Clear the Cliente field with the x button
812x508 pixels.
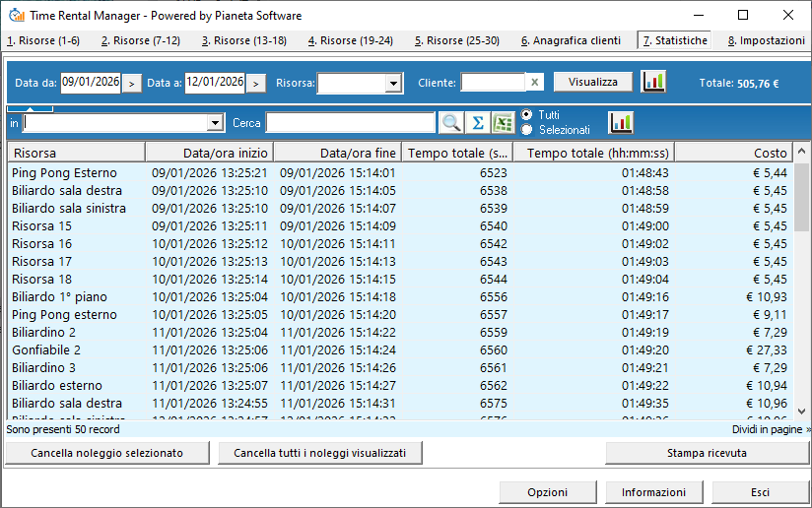pyautogui.click(x=535, y=83)
